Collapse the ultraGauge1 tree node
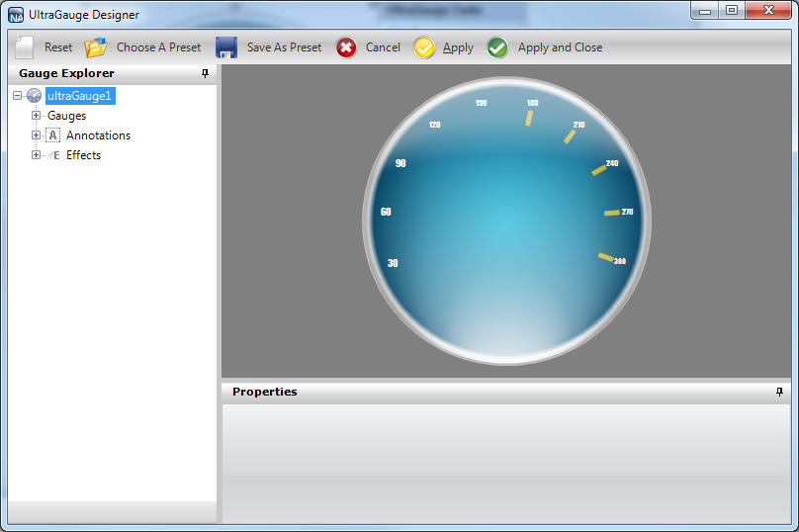The image size is (799, 532). (18, 96)
